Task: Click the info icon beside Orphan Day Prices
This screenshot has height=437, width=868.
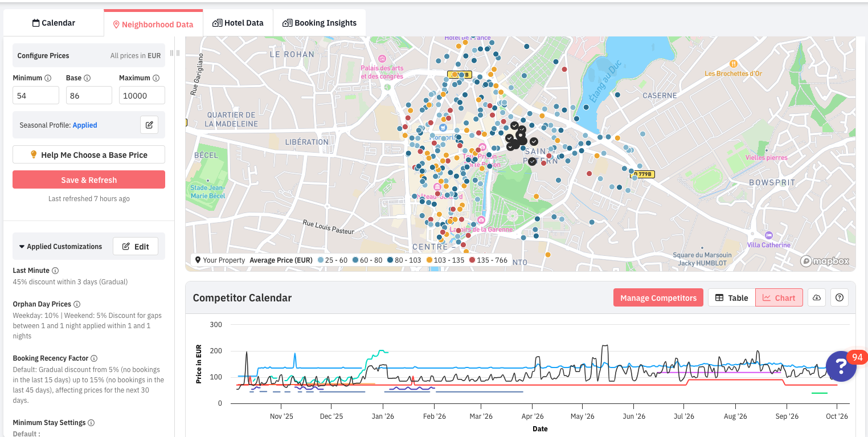Action: point(77,304)
